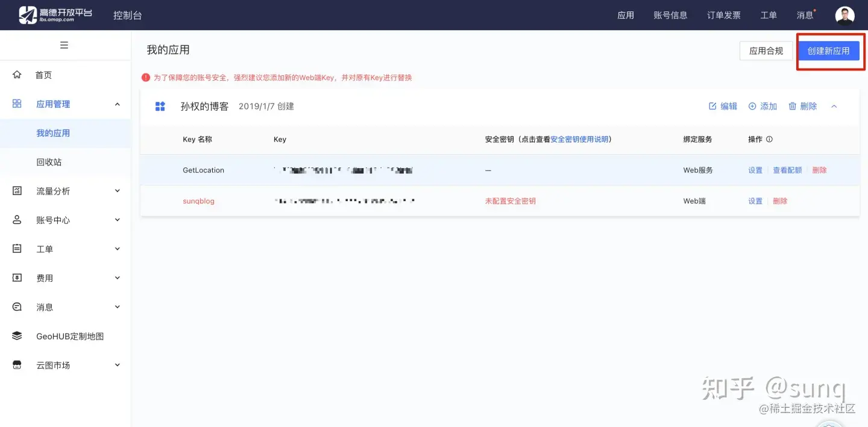Click the info icon next to 操作

click(x=769, y=139)
